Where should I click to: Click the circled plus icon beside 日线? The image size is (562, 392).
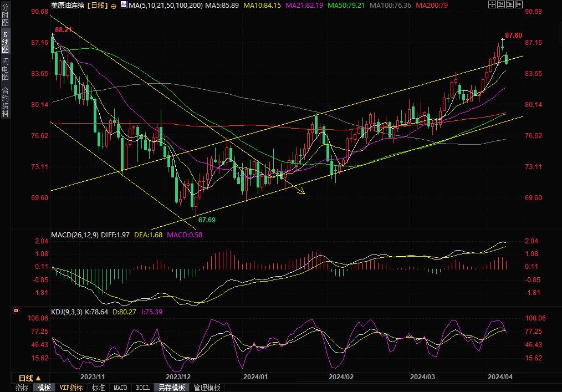coord(114,5)
